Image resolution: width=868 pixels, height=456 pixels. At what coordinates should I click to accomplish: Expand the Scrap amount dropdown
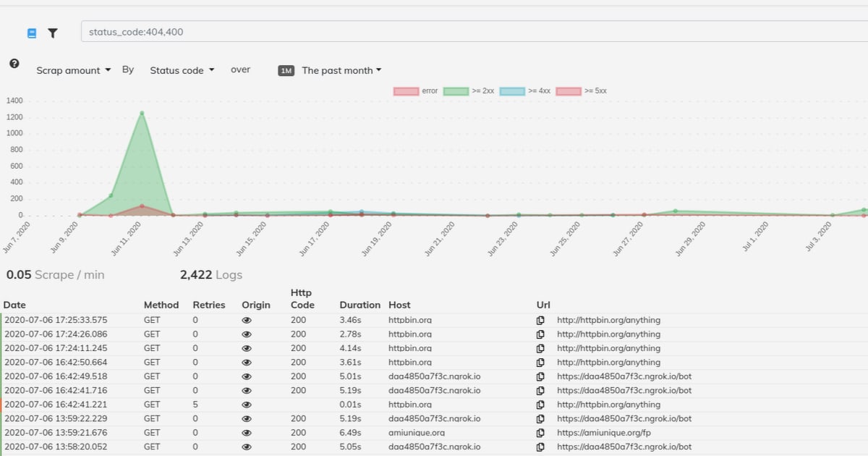point(74,71)
